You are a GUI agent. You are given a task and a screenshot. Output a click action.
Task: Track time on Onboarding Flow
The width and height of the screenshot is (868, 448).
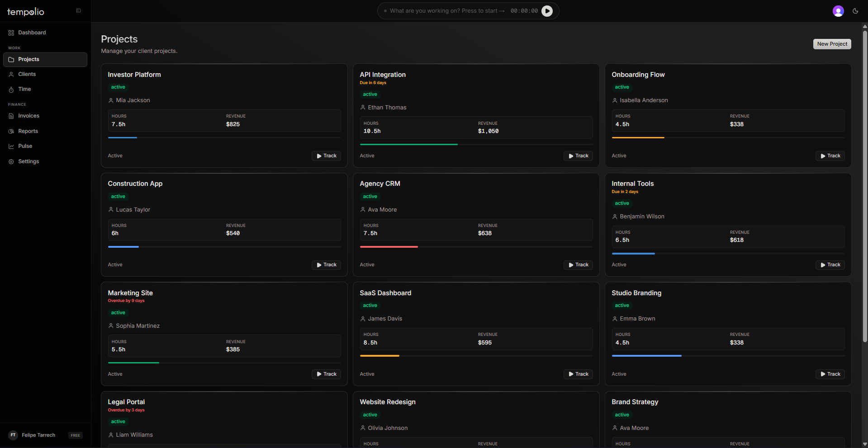(830, 156)
